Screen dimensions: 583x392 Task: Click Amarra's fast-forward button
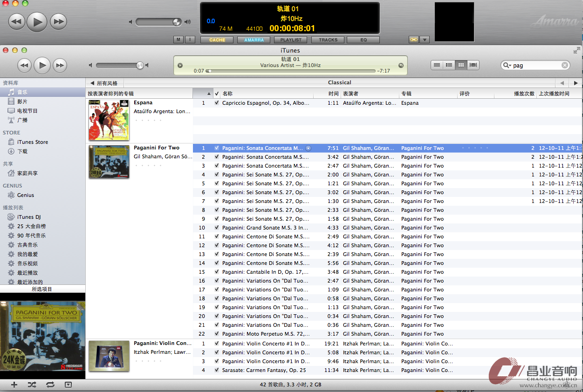(58, 21)
